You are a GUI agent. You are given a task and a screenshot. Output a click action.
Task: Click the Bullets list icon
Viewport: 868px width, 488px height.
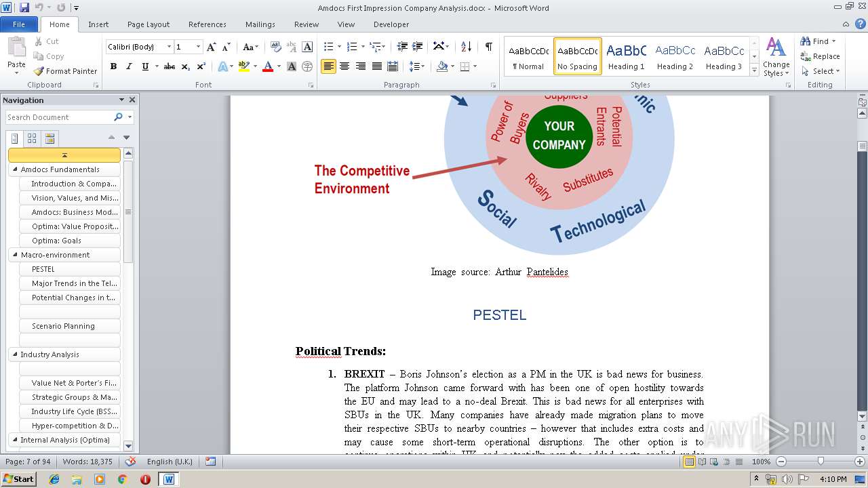(x=329, y=47)
